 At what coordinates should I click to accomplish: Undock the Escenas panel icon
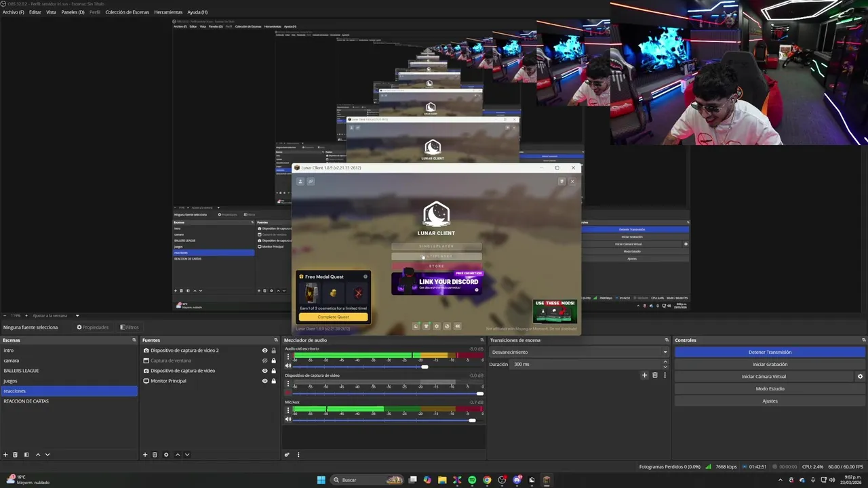(134, 340)
